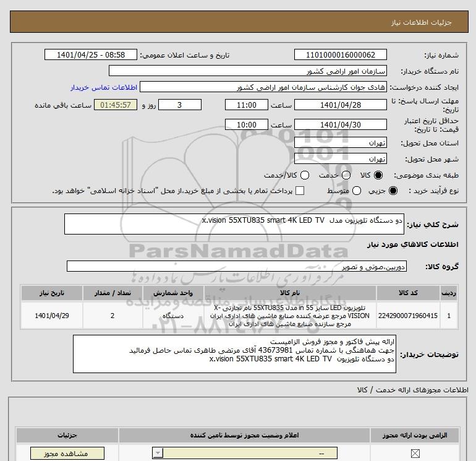The image size is (476, 461).
Task: Click the announcement date field 1401/04/25 - 08:58
Action: point(91,54)
